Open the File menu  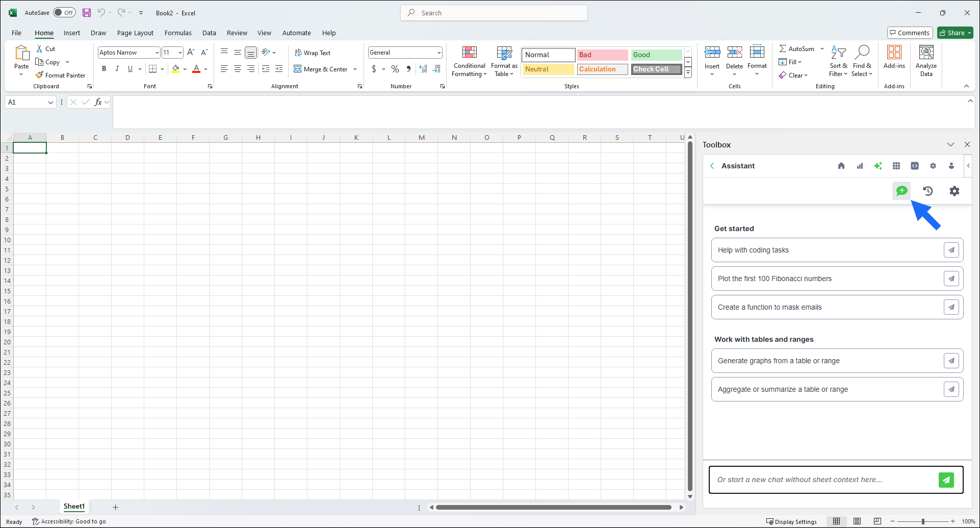point(16,33)
